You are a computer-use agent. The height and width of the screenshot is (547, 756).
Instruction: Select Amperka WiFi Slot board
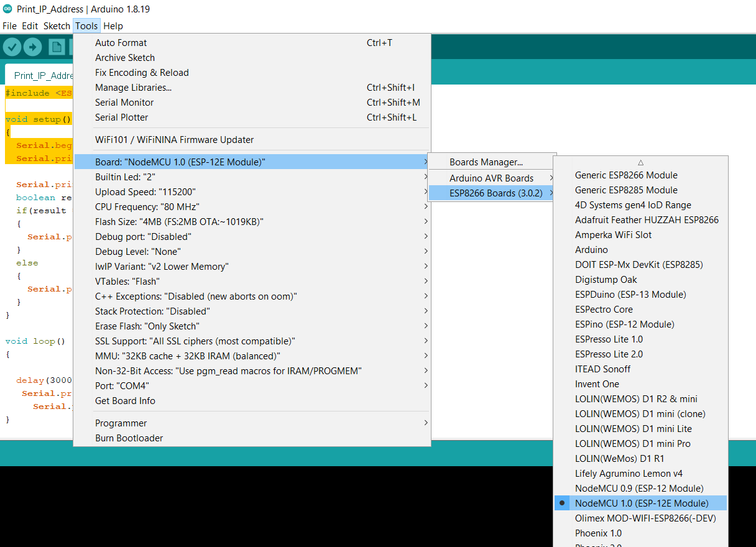pos(640,235)
